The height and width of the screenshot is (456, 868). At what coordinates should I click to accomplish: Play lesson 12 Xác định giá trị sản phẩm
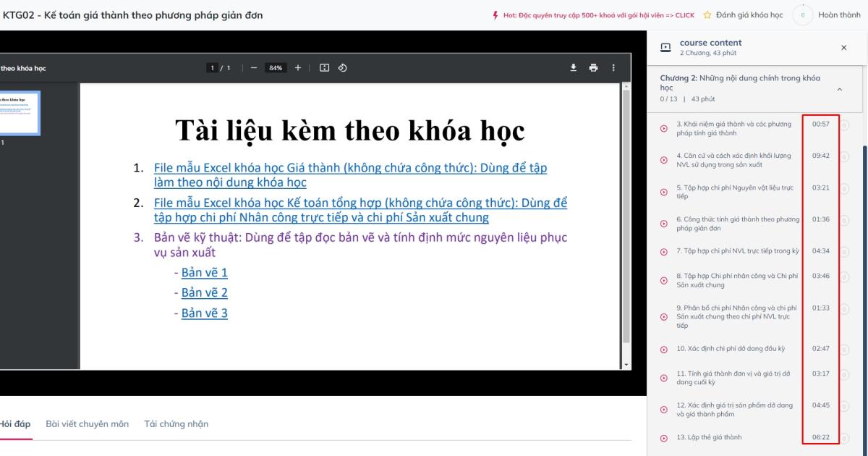click(x=664, y=410)
